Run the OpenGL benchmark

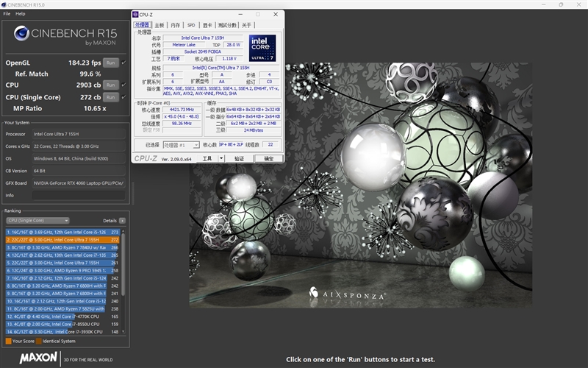[x=111, y=63]
